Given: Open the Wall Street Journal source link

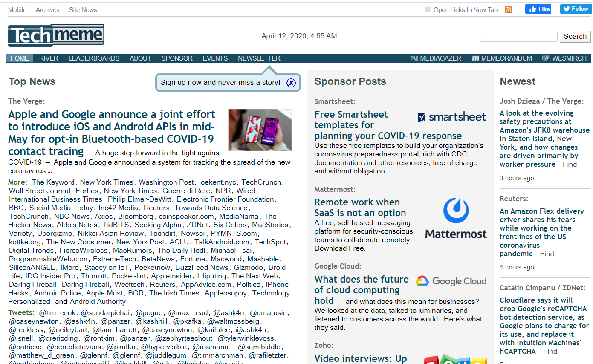Looking at the screenshot, I should coord(40,191).
